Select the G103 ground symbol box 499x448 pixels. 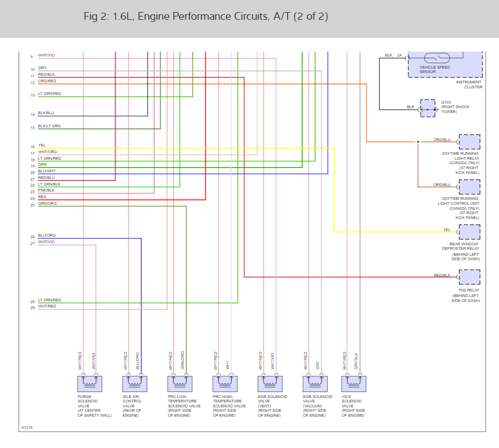[428, 108]
